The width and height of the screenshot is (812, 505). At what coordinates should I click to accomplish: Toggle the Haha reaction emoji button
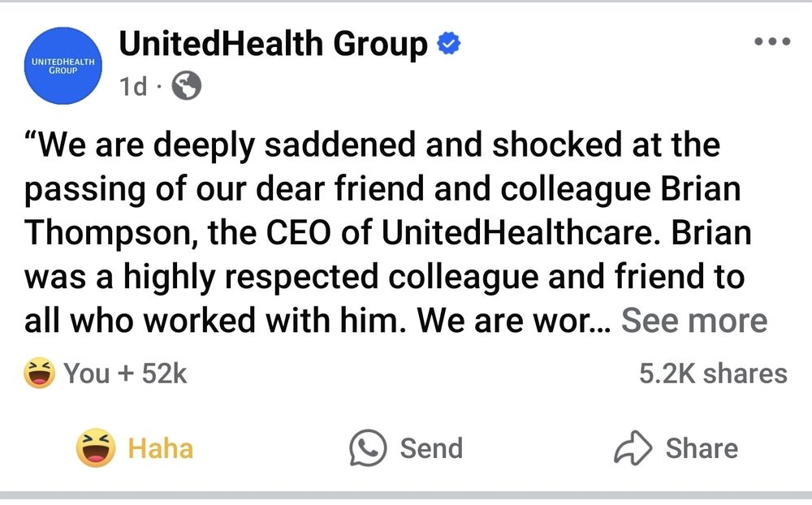pyautogui.click(x=96, y=448)
